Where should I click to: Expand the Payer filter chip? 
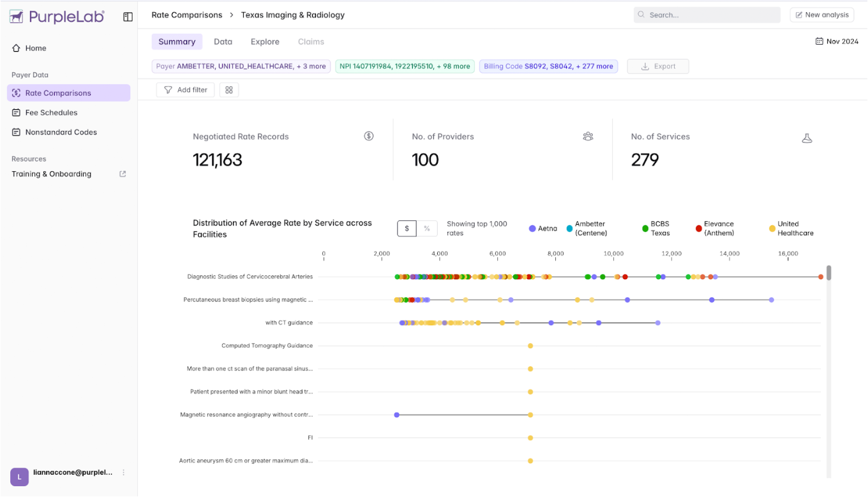coord(241,66)
